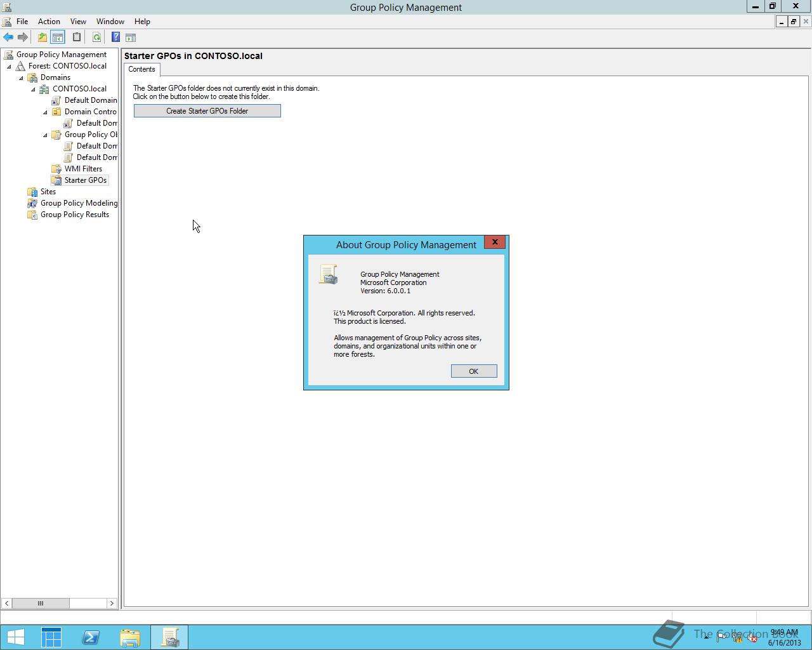Click the green Refresh toolbar icon
Image resolution: width=812 pixels, height=650 pixels.
pyautogui.click(x=96, y=37)
